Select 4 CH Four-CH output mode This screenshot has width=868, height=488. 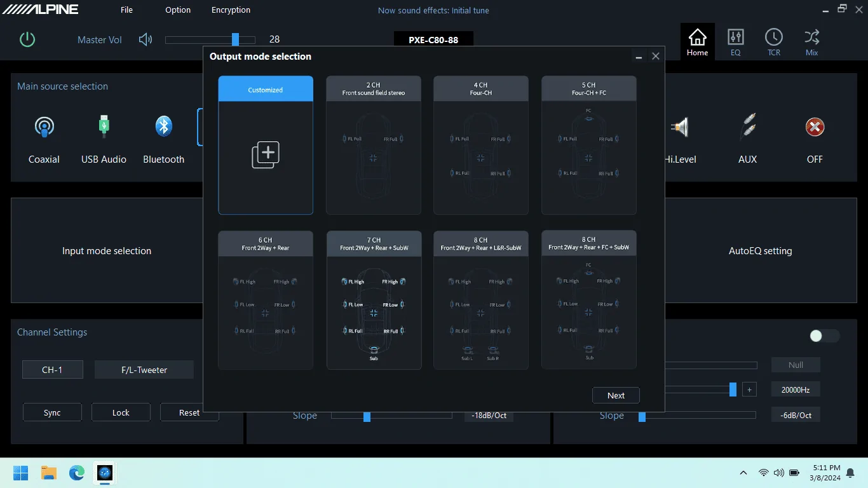481,146
